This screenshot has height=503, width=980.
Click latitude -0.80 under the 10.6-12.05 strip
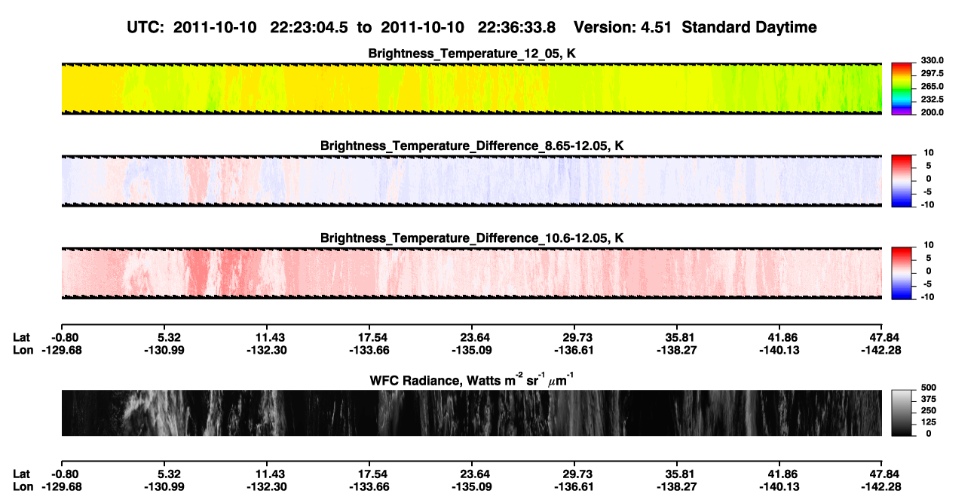click(64, 338)
